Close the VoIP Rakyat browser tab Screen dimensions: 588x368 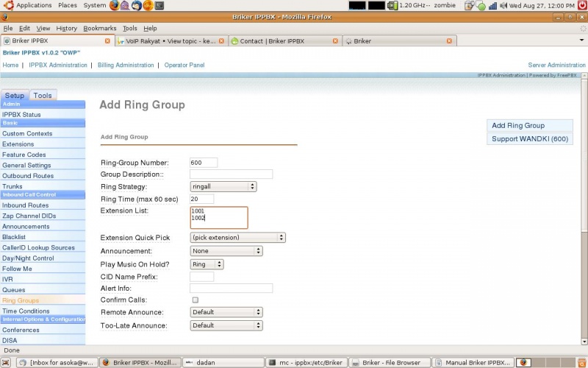[223, 41]
